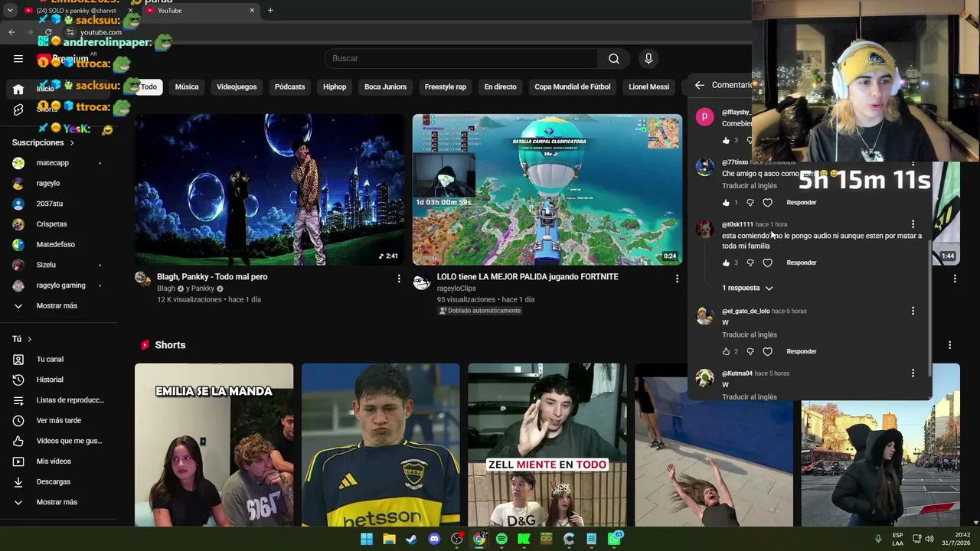Open Discord from the taskbar
Viewport: 980px width, 551px height.
[434, 540]
